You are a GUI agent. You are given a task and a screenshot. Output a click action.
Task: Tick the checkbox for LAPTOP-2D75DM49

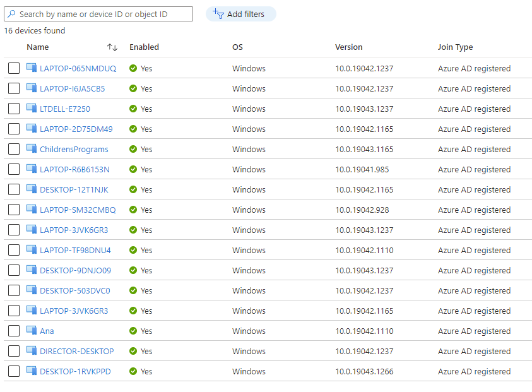click(x=14, y=129)
